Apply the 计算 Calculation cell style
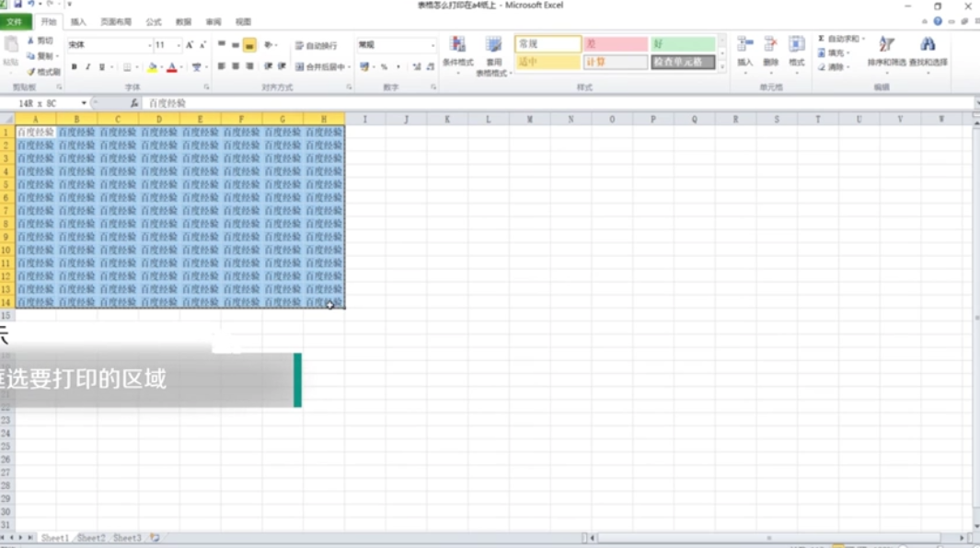The height and width of the screenshot is (548, 980). pos(615,62)
